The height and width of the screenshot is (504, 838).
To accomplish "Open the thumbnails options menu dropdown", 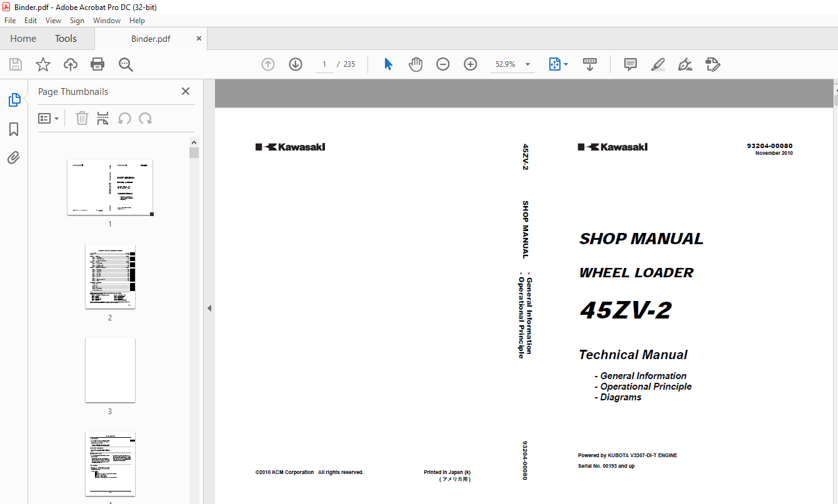I will click(49, 118).
